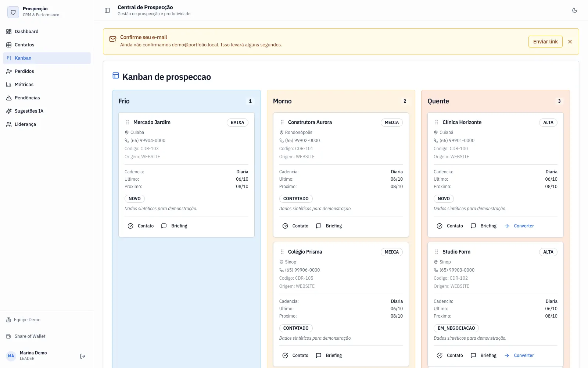Click the Prospecção shield logo
Viewport: 588px width, 368px height.
(13, 12)
